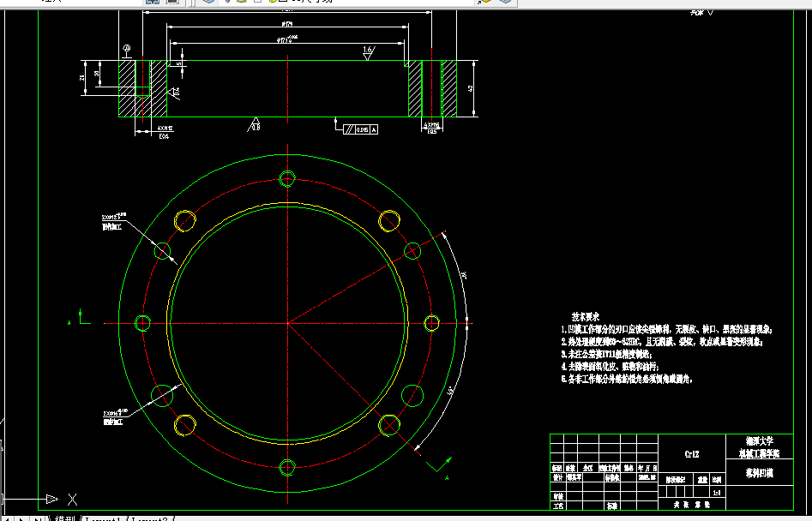Select the lower-left yellow hole circle
The height and width of the screenshot is (521, 812).
[185, 425]
